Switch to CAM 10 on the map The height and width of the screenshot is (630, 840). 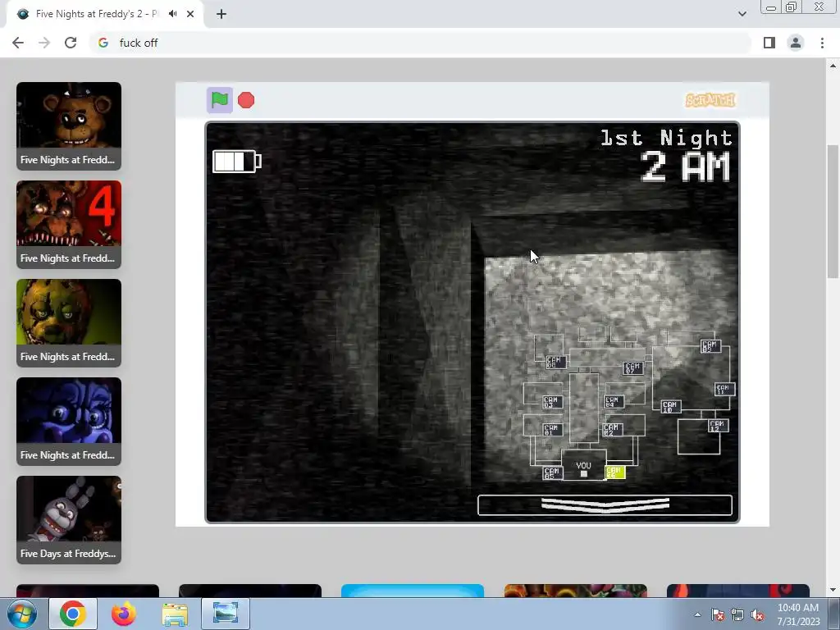click(671, 407)
